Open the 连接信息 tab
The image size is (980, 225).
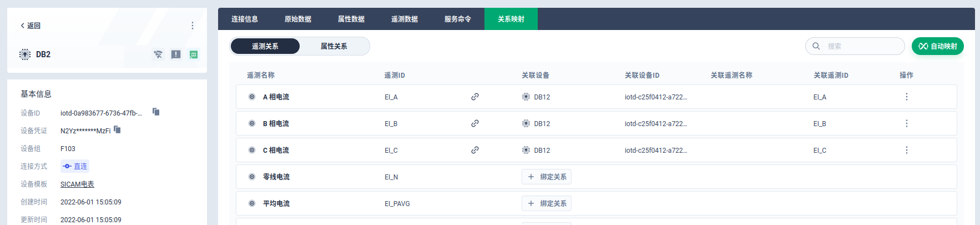(245, 19)
